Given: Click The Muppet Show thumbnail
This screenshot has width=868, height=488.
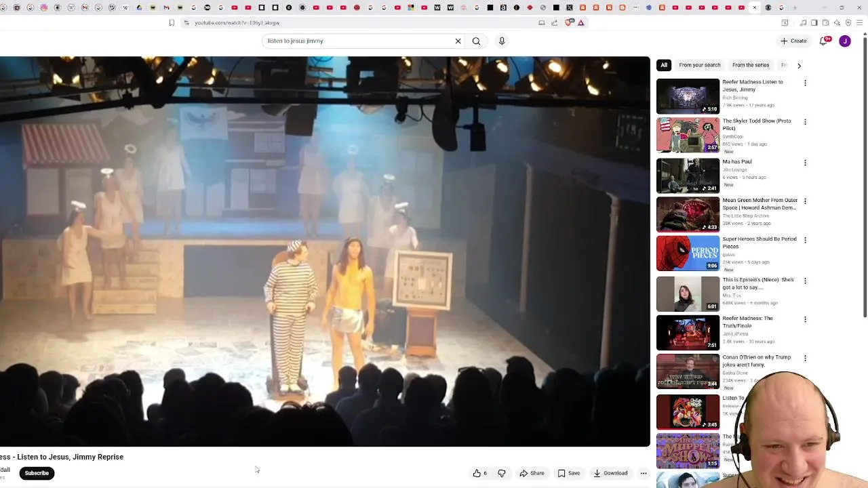Looking at the screenshot, I should [688, 451].
